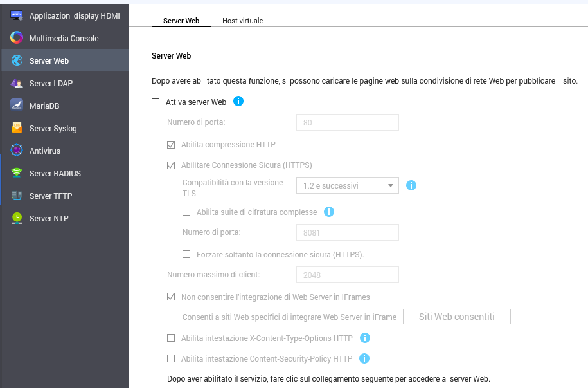Click the Siti Web consentiti button

(456, 317)
